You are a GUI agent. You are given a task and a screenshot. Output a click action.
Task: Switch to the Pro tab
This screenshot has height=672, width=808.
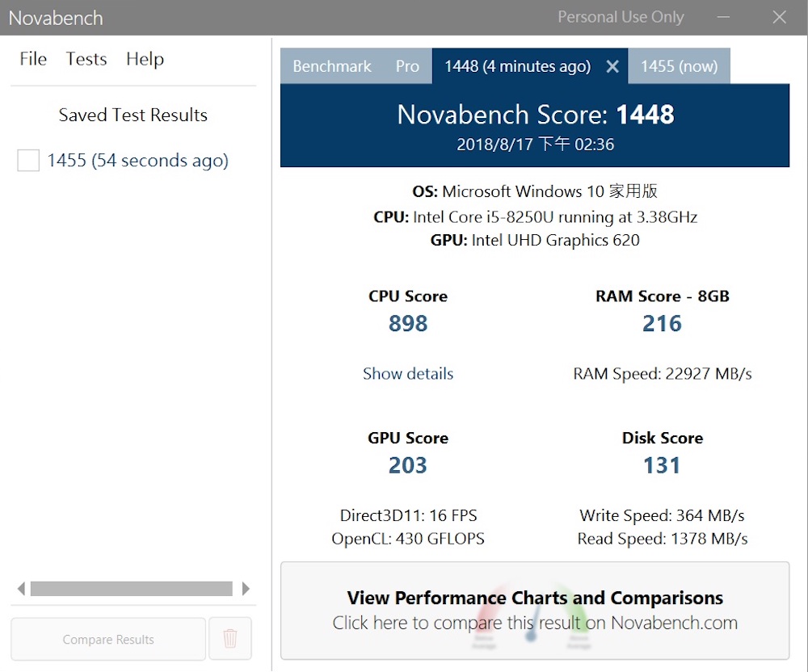(407, 66)
